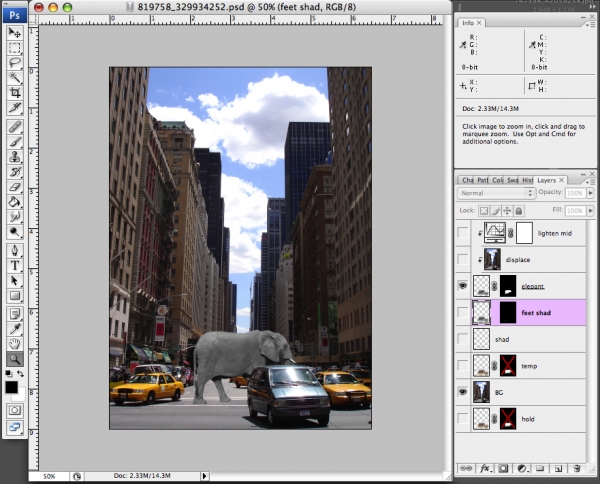Click the zoom percentage field 50%
The height and width of the screenshot is (484, 600).
click(49, 476)
